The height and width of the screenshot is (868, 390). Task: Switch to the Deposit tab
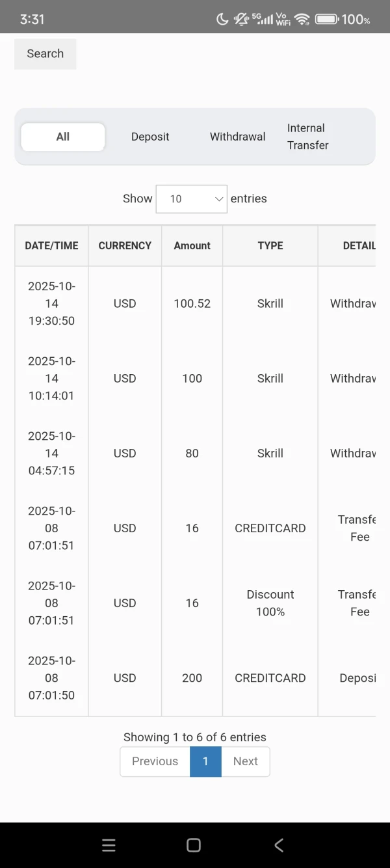click(x=150, y=137)
